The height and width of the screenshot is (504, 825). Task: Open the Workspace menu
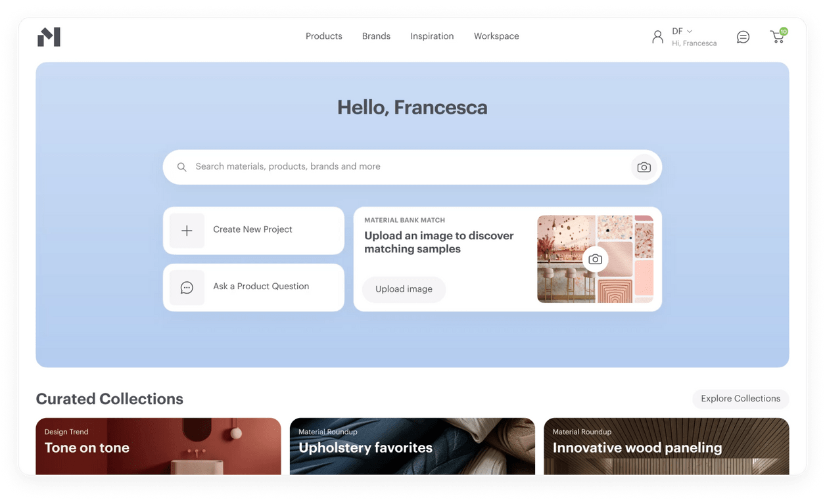click(x=496, y=36)
